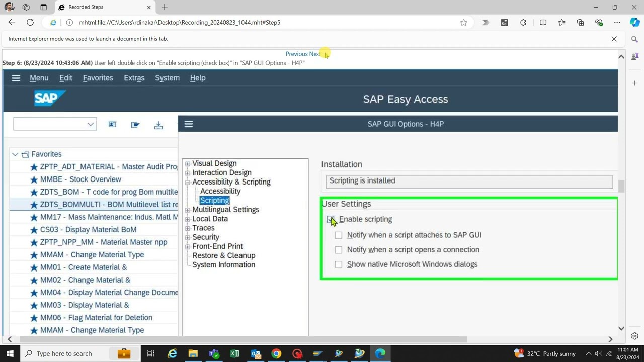Select the Accessibility tree item

coord(220,191)
